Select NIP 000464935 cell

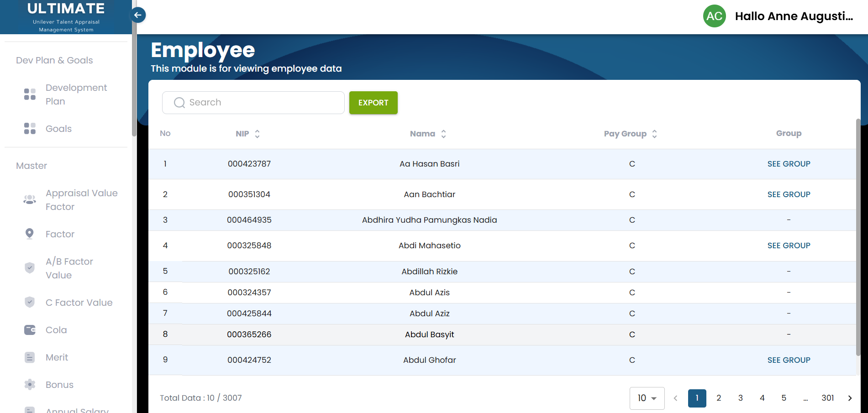pyautogui.click(x=249, y=220)
